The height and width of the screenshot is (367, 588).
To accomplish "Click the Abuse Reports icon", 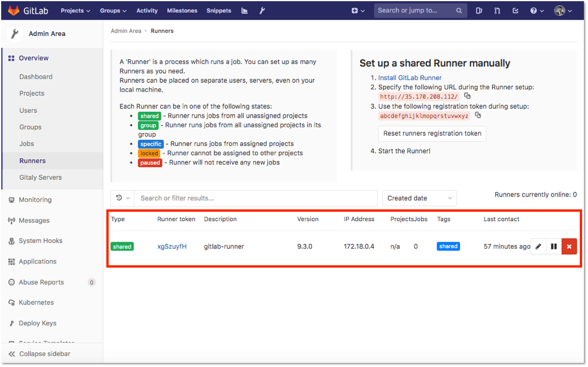I will click(x=12, y=282).
